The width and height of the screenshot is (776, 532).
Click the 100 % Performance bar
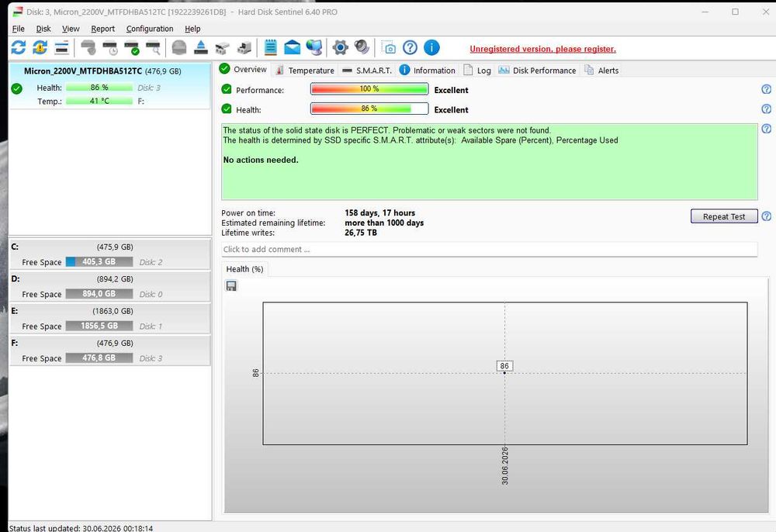[369, 89]
